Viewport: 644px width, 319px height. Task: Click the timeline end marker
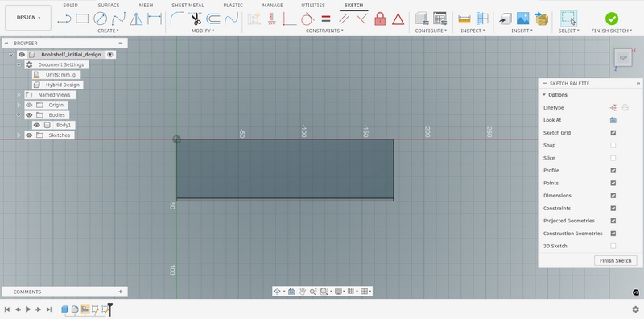(109, 309)
